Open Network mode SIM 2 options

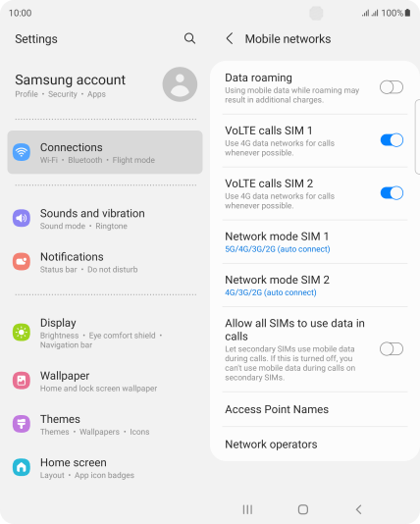(x=315, y=286)
